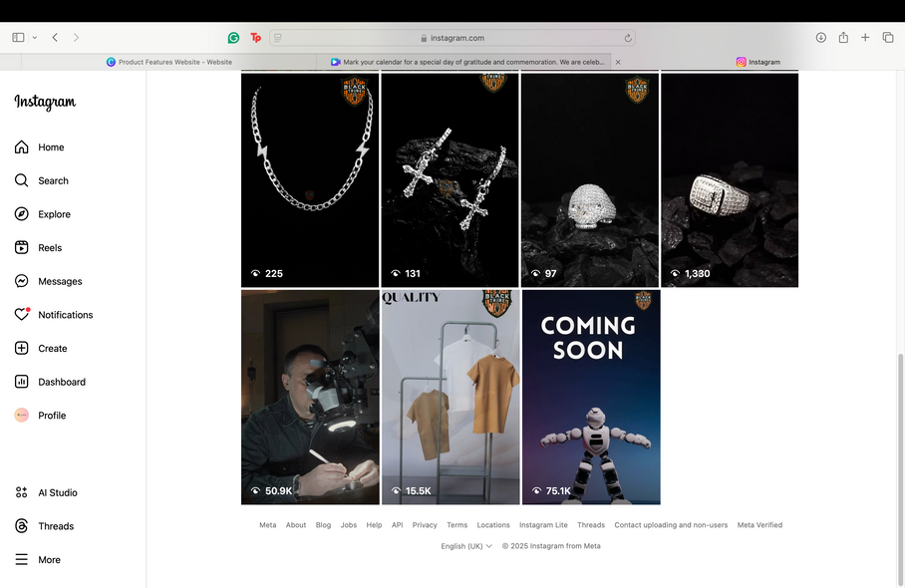Open Explore via the compass icon
905x588 pixels.
click(x=22, y=214)
